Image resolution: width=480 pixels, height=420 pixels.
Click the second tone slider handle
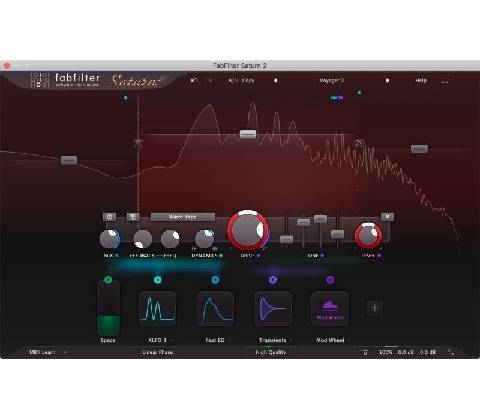click(303, 222)
